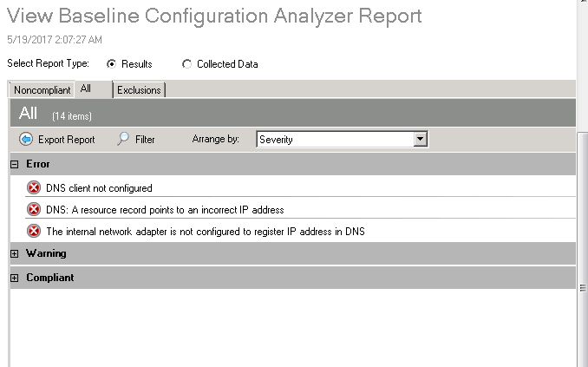
Task: Collapse the Error section
Action: coord(14,164)
